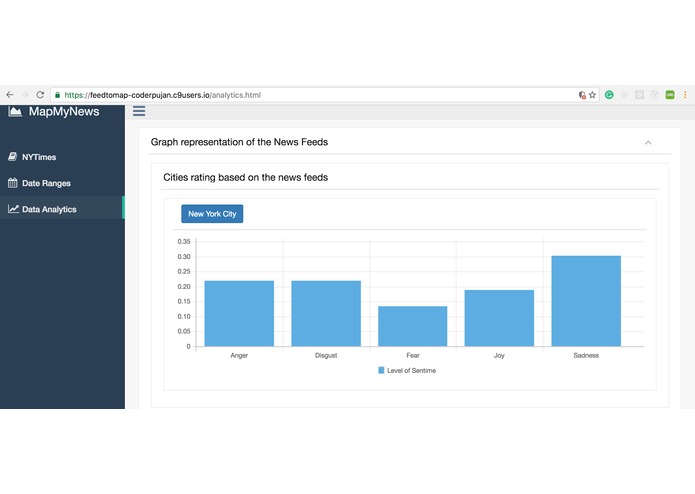The width and height of the screenshot is (695, 494).
Task: Click the MapMyNews title link
Action: (64, 112)
